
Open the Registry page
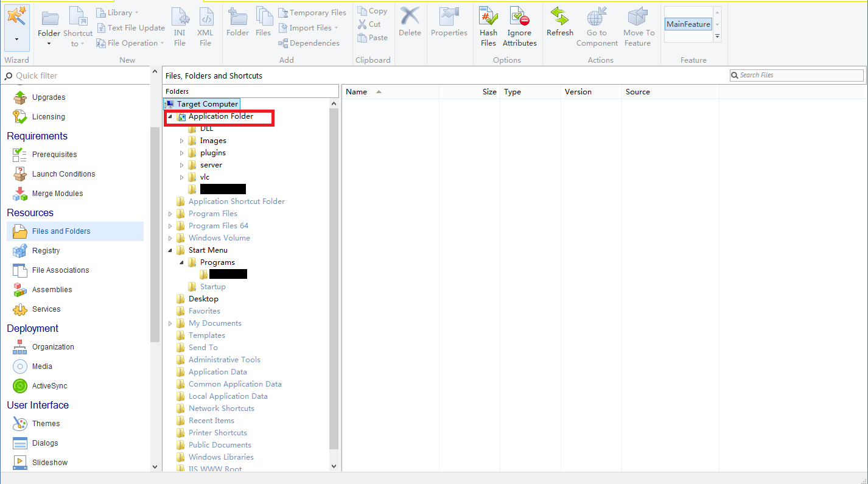coord(46,251)
